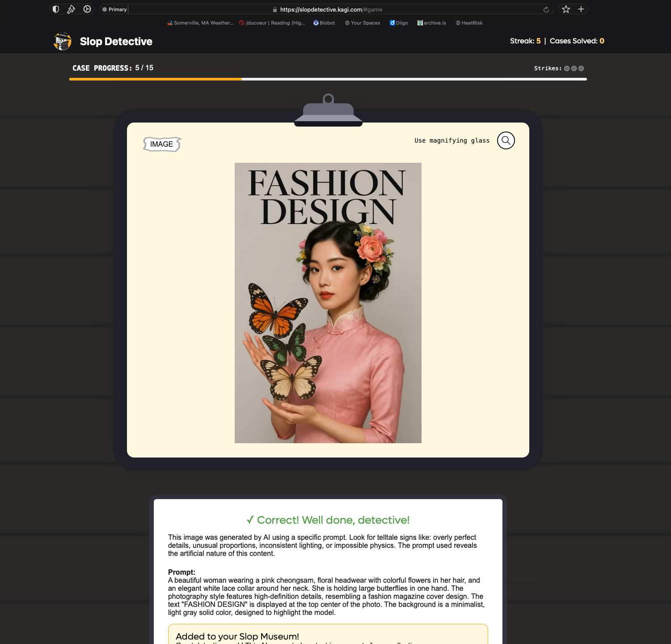Click the lock icon in address bar
The width and height of the screenshot is (671, 644).
[x=275, y=9]
